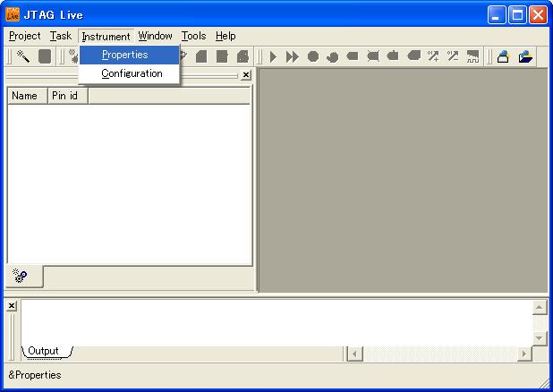Choose Properties from Instrument menu
553x392 pixels.
[130, 55]
